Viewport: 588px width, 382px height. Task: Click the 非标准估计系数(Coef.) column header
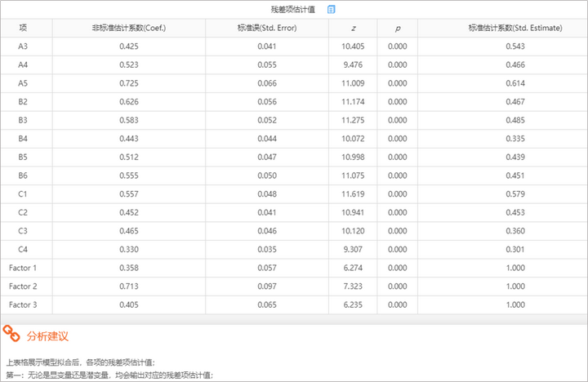[129, 28]
